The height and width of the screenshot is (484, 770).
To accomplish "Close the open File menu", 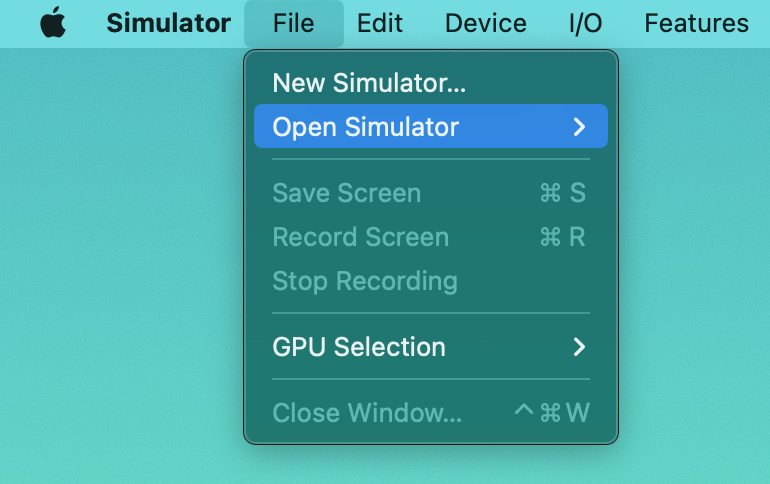I will [293, 23].
